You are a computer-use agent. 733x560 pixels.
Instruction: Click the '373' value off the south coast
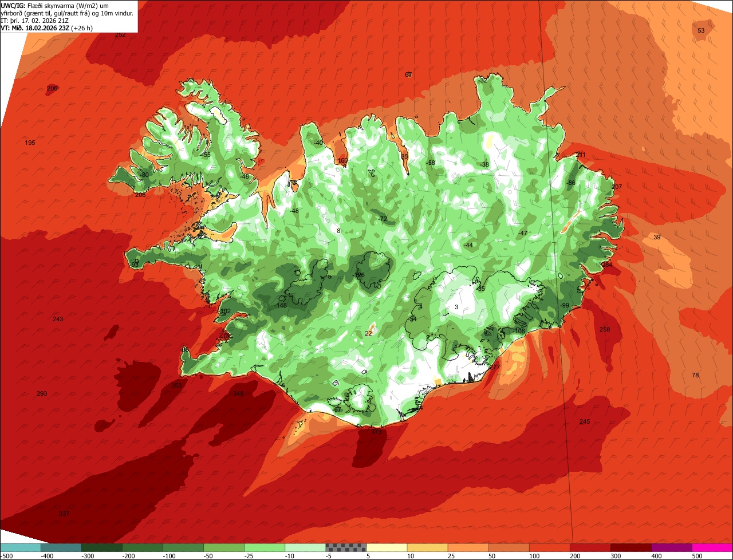[376, 432]
